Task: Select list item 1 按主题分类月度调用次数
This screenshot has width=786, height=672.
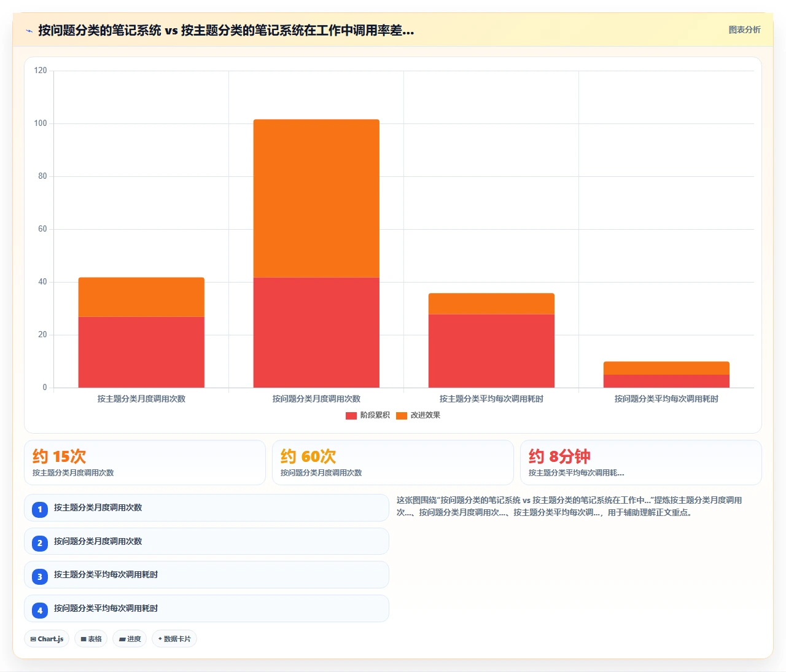Action: pos(206,508)
